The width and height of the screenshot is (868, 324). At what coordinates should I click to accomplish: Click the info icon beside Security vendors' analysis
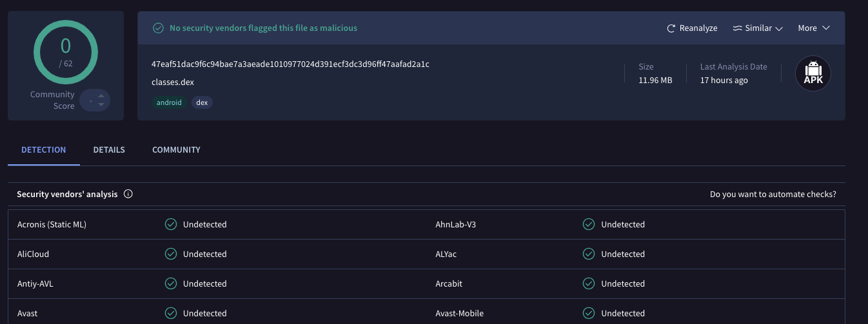[x=128, y=194]
